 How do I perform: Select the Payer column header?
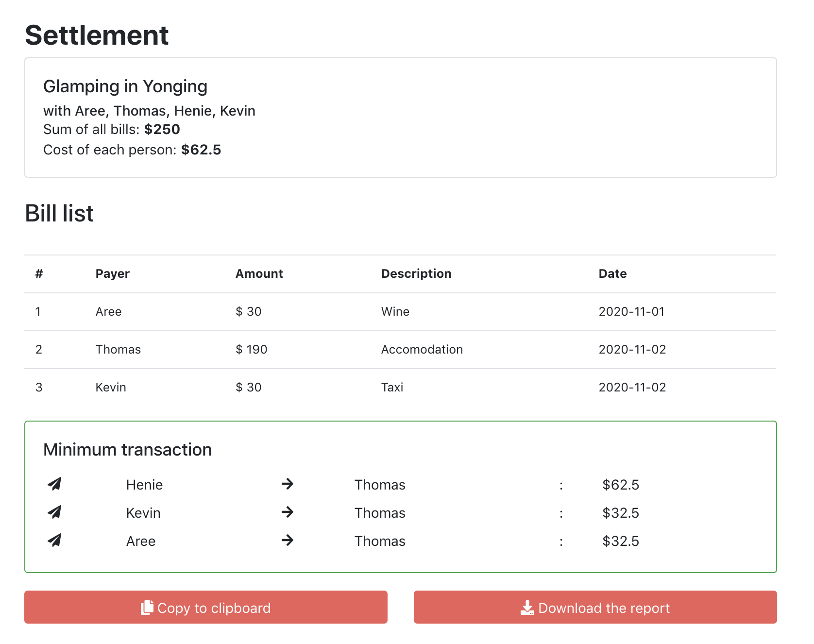(113, 274)
